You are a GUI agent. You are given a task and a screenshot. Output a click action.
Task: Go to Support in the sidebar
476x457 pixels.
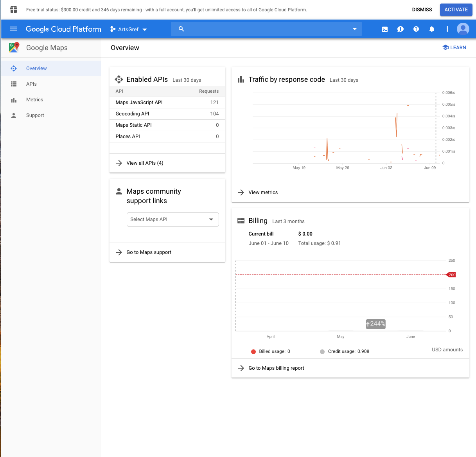click(35, 115)
